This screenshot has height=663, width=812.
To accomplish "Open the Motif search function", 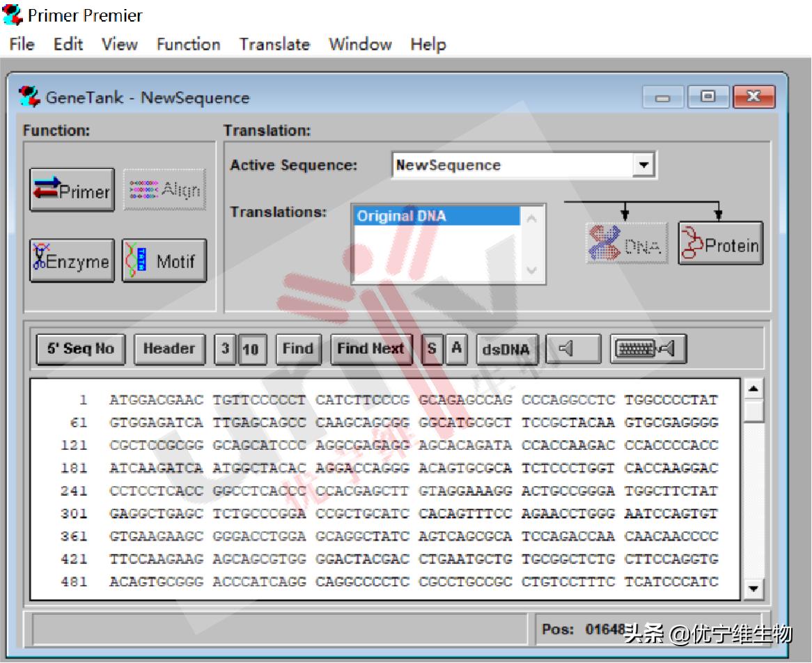I will pos(164,260).
